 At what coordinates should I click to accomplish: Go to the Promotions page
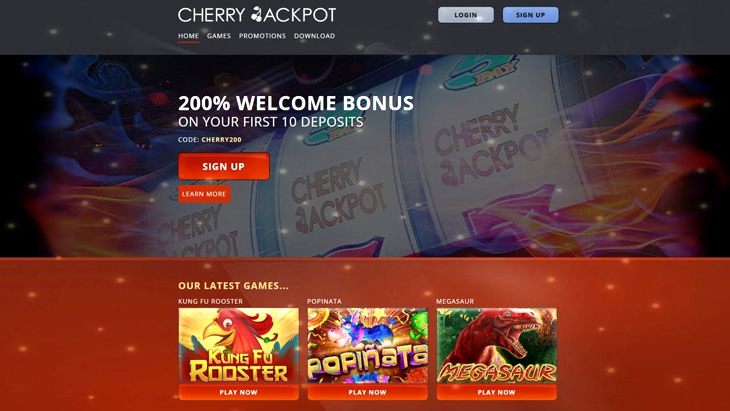262,36
